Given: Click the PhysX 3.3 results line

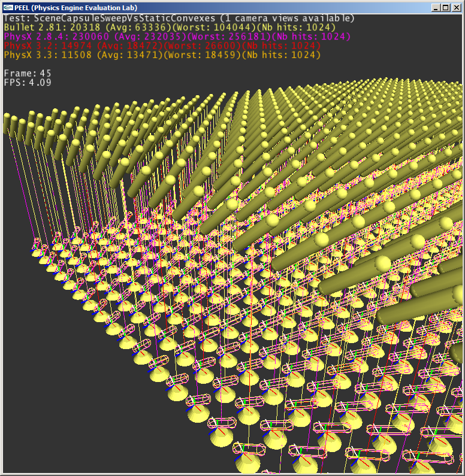Looking at the screenshot, I should coord(162,55).
